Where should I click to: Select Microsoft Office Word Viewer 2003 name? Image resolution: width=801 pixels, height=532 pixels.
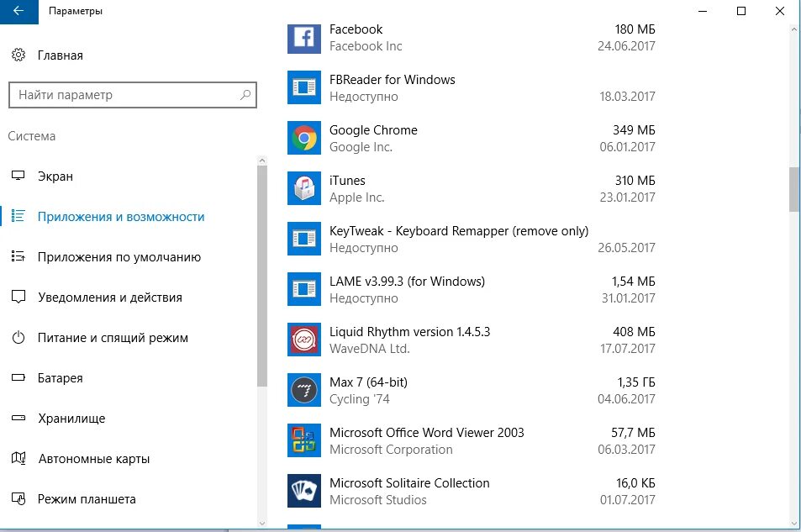click(426, 433)
